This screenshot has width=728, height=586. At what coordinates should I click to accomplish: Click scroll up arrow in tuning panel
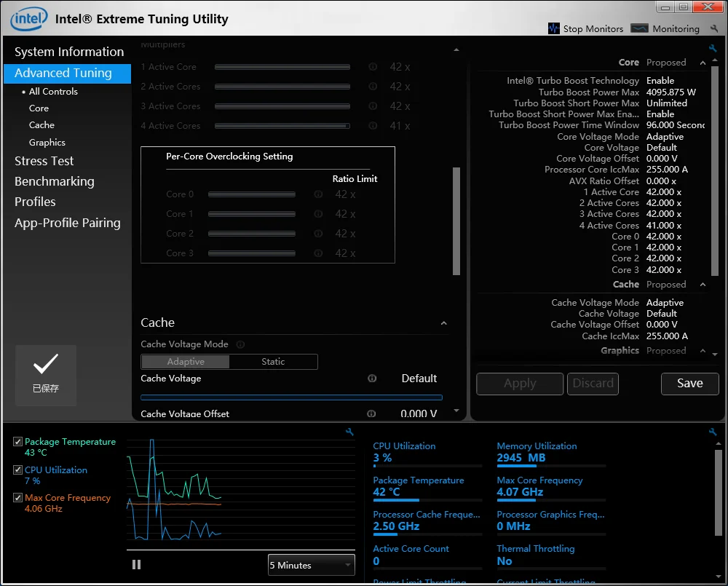(456, 50)
